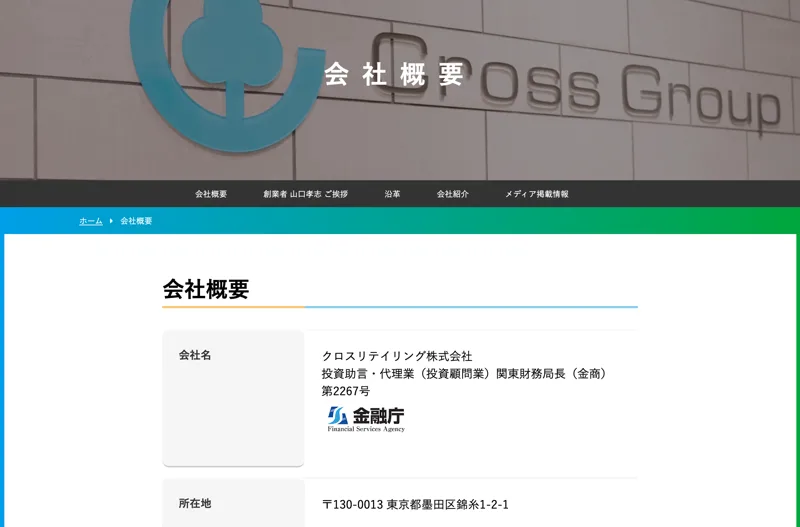The height and width of the screenshot is (527, 800).
Task: Open メディア掲載情報 navigation item
Action: [537, 194]
